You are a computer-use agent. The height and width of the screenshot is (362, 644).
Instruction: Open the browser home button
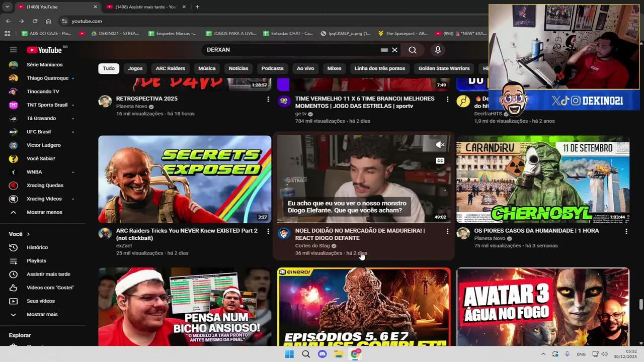click(48, 21)
